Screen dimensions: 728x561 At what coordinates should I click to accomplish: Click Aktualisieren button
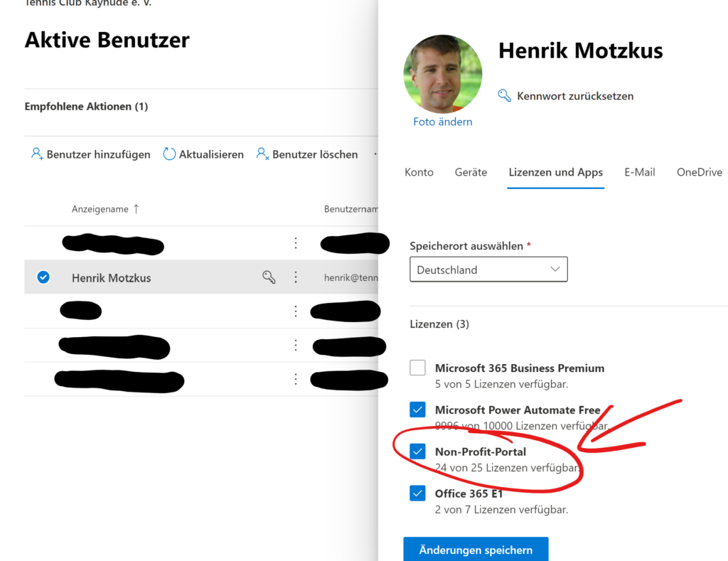(203, 154)
